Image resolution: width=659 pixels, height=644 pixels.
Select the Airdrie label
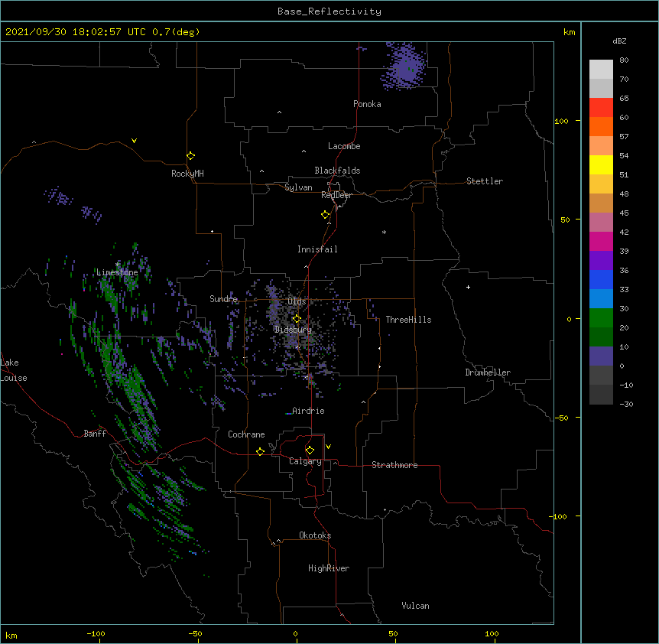point(308,411)
